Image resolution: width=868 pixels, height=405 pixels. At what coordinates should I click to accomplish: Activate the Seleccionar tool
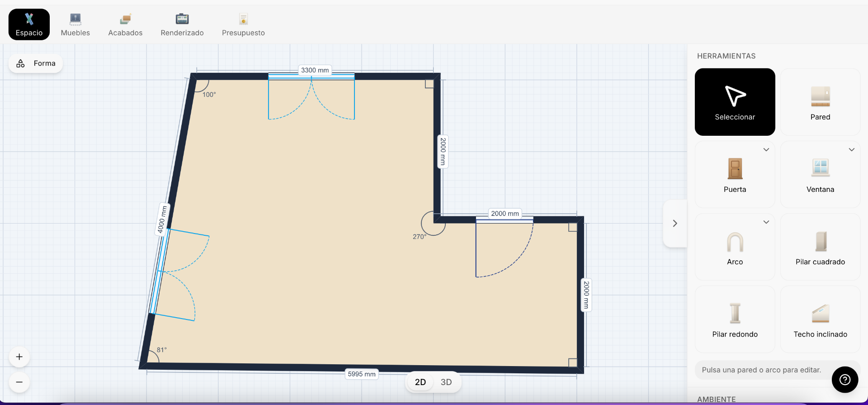pos(735,102)
